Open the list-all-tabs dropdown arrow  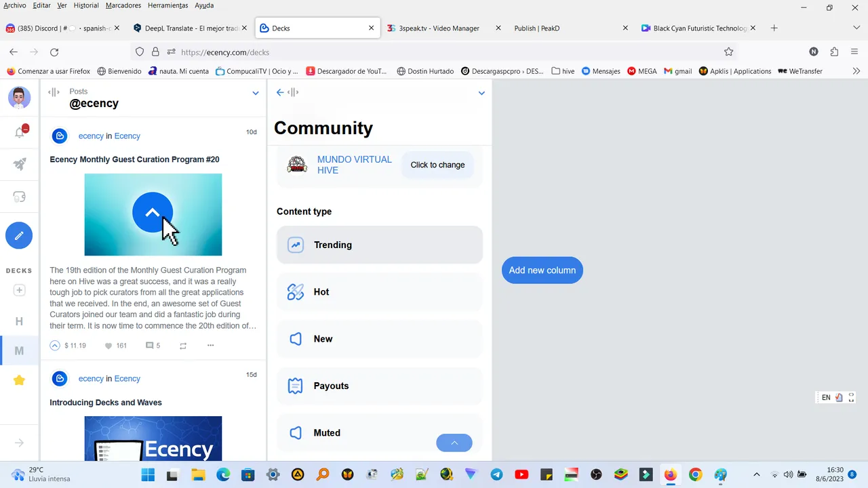(856, 28)
